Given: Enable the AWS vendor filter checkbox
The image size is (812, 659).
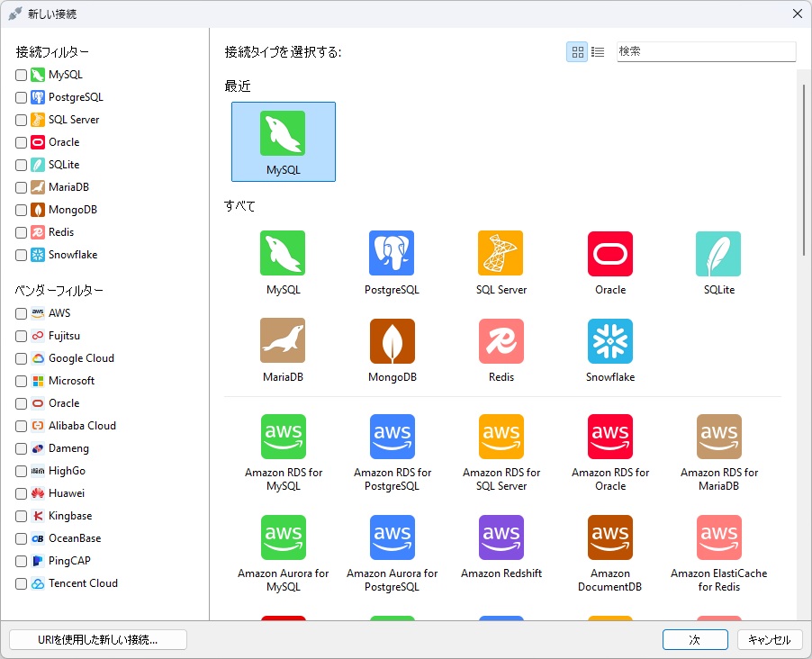Looking at the screenshot, I should [22, 313].
